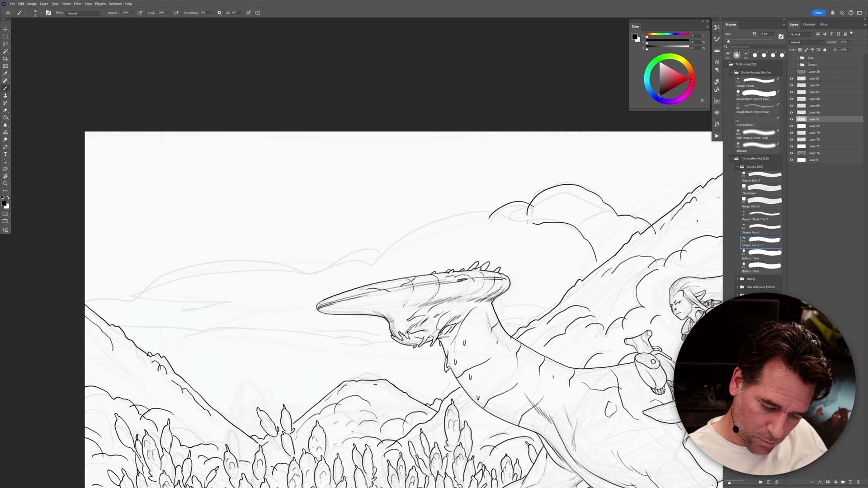Switch to the Channels tab
The height and width of the screenshot is (488, 868).
click(x=809, y=24)
